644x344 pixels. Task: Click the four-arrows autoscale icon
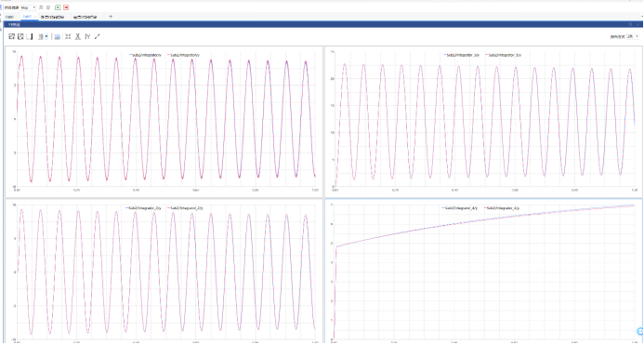pos(68,36)
